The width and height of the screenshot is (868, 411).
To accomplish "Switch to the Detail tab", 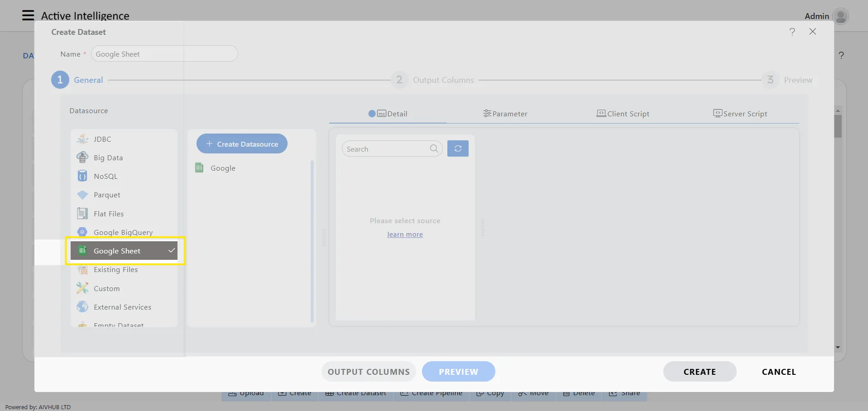I will 388,114.
